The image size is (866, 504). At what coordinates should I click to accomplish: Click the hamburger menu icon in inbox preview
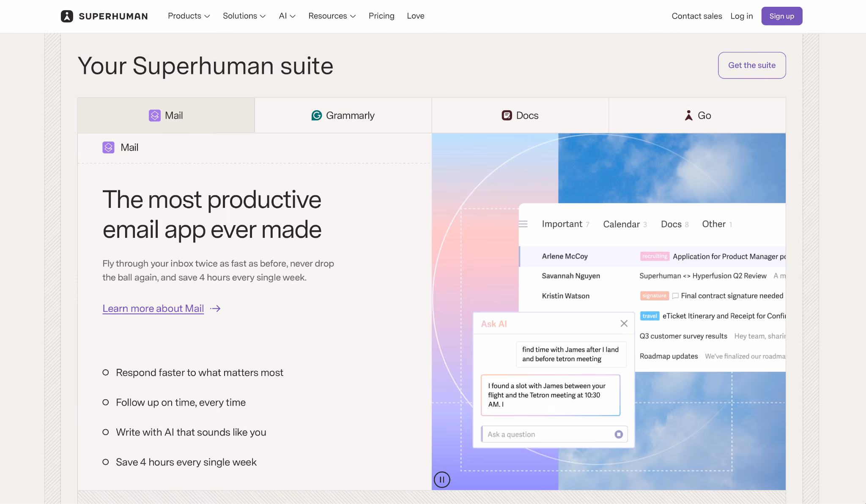[523, 224]
